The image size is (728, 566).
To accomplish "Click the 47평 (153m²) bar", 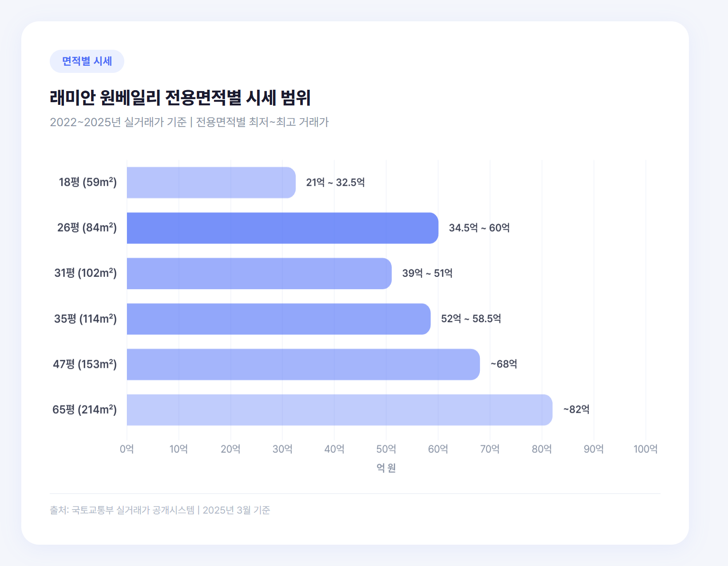I will 303,364.
